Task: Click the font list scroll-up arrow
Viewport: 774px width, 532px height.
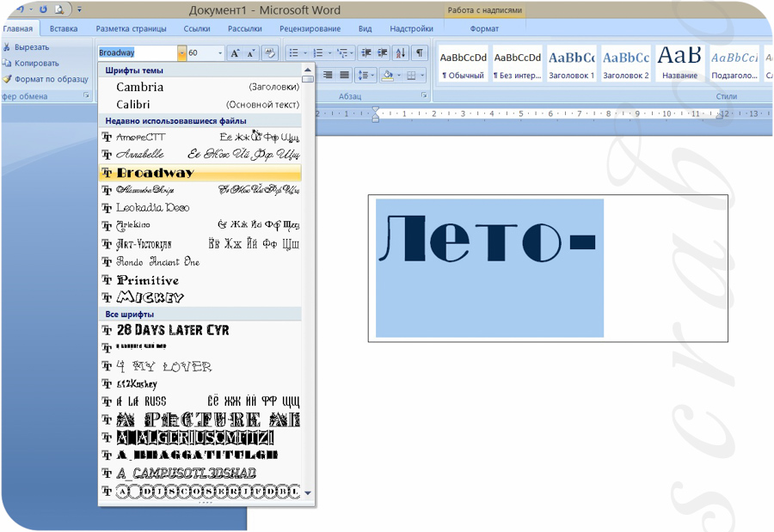Action: tap(308, 70)
